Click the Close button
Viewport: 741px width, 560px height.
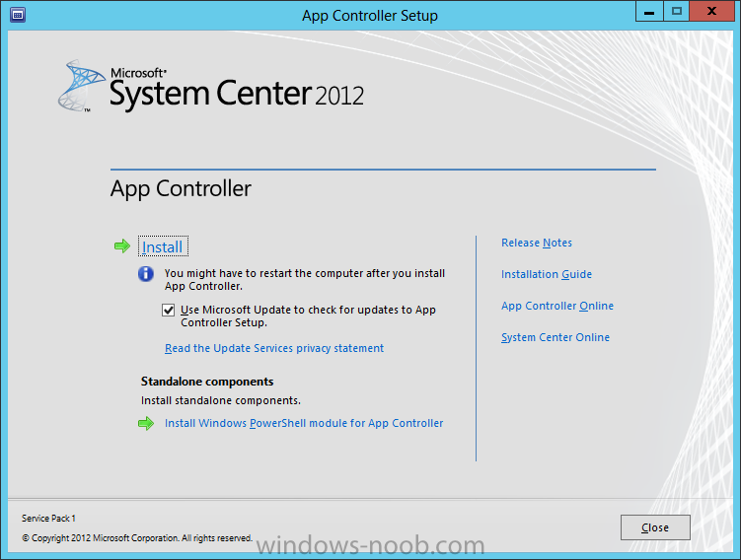point(655,527)
